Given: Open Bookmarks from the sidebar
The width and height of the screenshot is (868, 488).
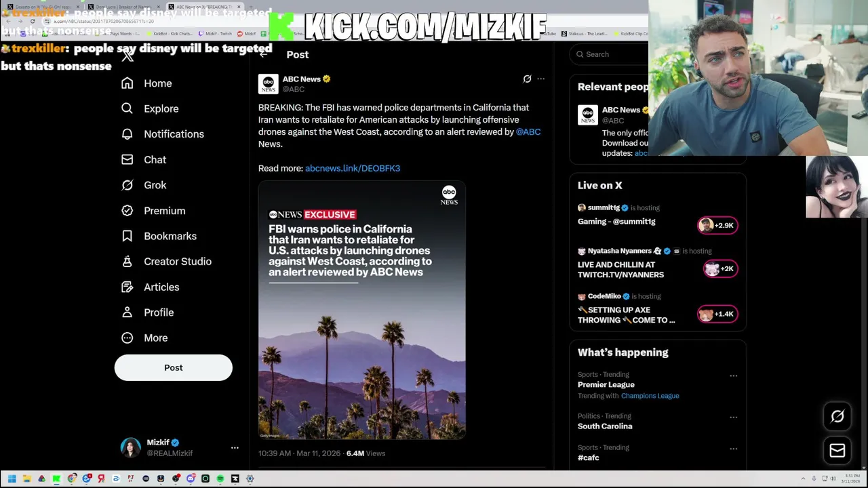Looking at the screenshot, I should click(159, 236).
